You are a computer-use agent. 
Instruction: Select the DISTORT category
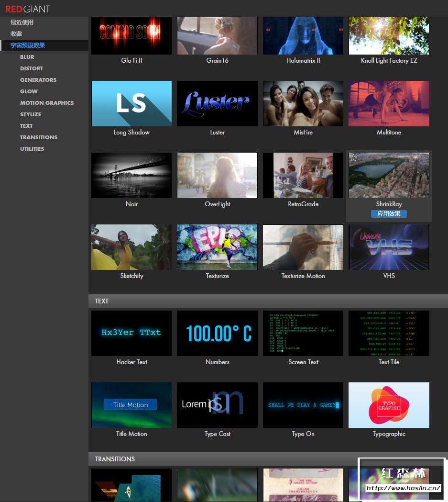point(32,68)
